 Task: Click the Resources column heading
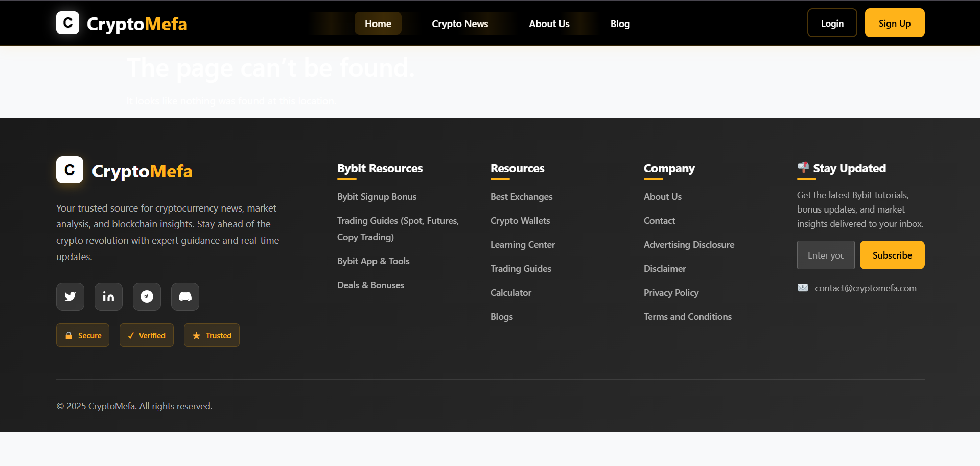pos(517,168)
